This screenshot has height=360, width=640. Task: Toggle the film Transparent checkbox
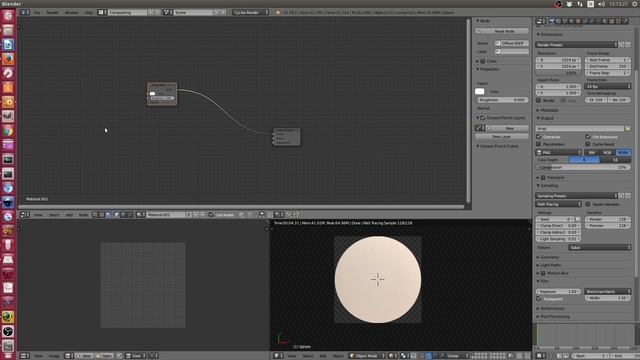coord(538,299)
